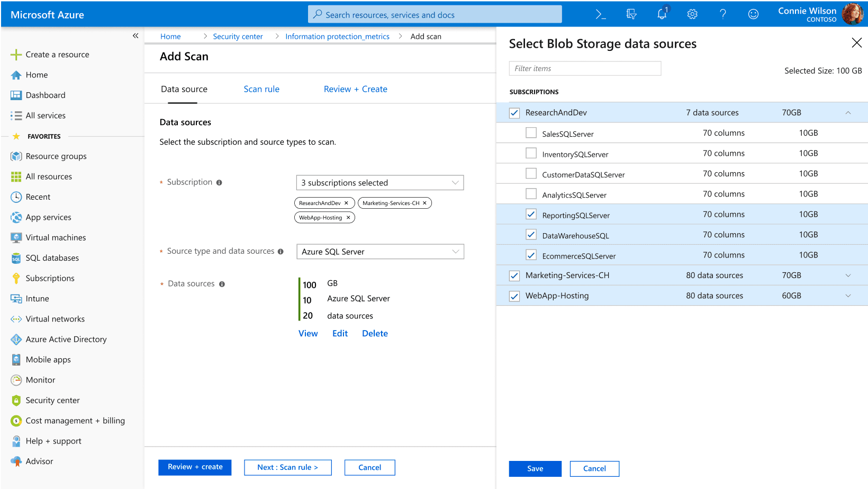Open the notifications bell
The width and height of the screenshot is (868, 489).
(662, 14)
